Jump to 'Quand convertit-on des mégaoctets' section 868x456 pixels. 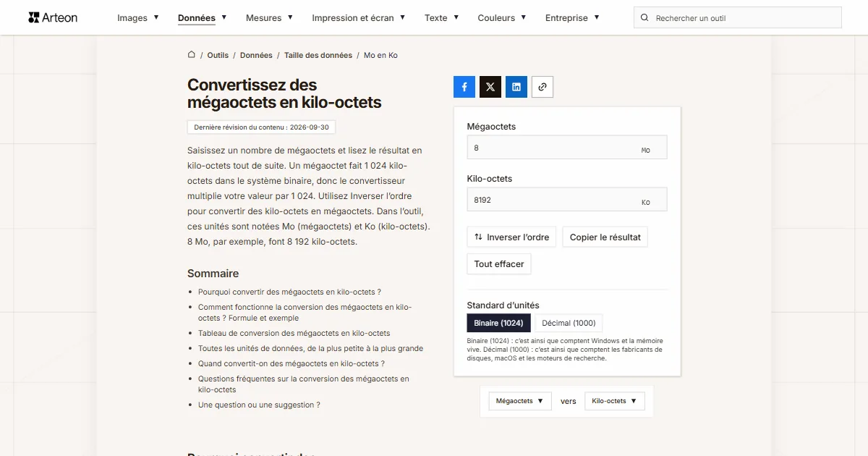click(292, 364)
